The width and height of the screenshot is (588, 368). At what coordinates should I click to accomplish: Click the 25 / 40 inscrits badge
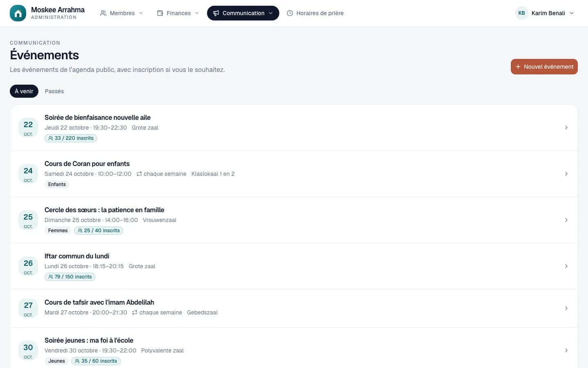click(98, 231)
